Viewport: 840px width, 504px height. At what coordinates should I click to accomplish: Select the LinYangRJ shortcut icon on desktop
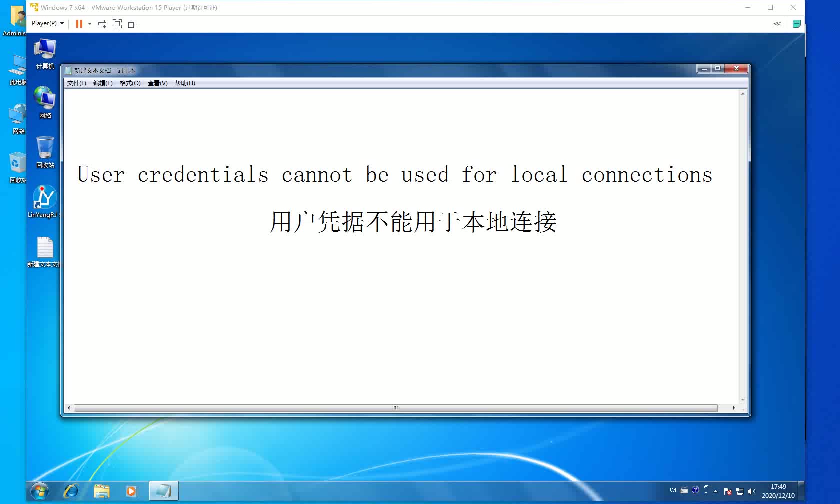[44, 202]
